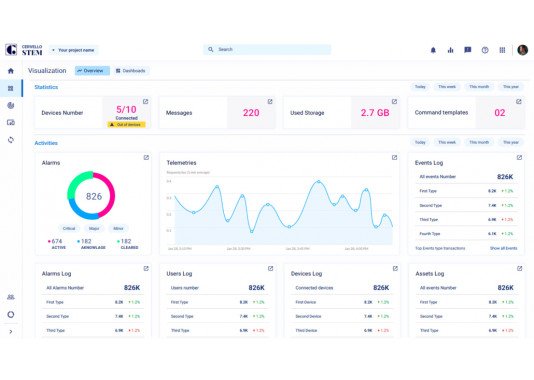Click the Search input field
The width and height of the screenshot is (534, 380).
pos(267,49)
